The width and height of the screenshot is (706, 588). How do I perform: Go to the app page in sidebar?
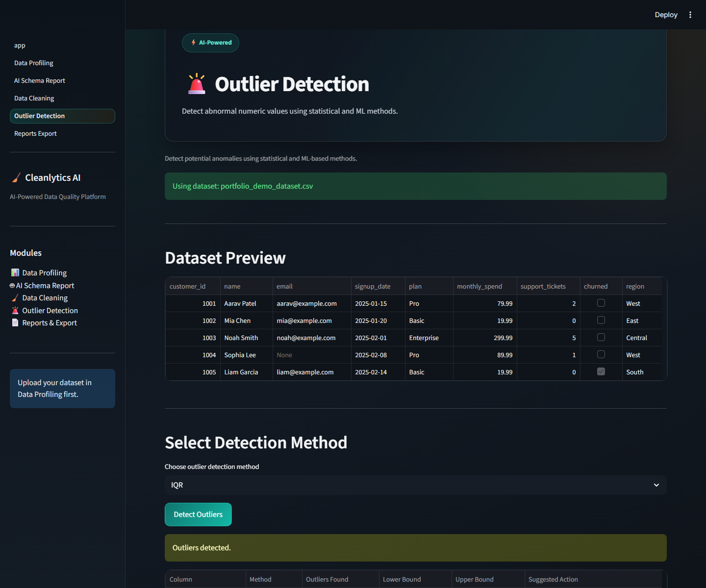[62, 46]
